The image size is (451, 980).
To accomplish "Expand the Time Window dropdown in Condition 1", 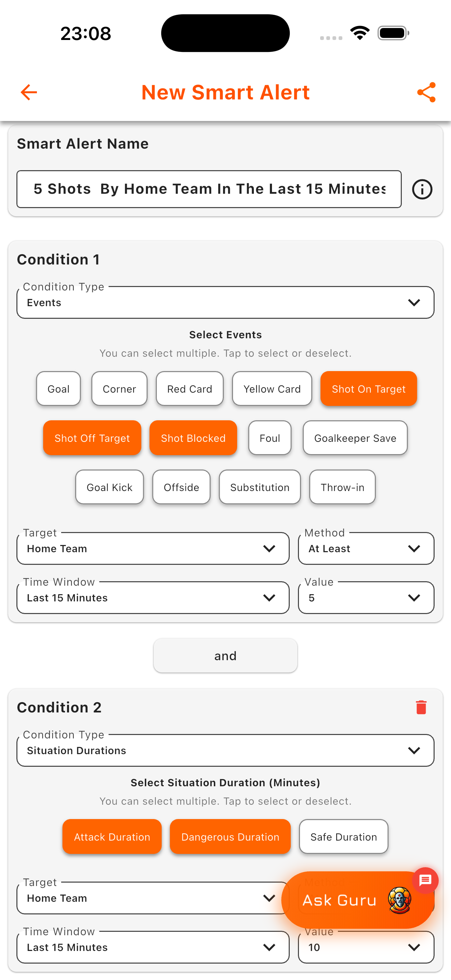I will pos(152,597).
